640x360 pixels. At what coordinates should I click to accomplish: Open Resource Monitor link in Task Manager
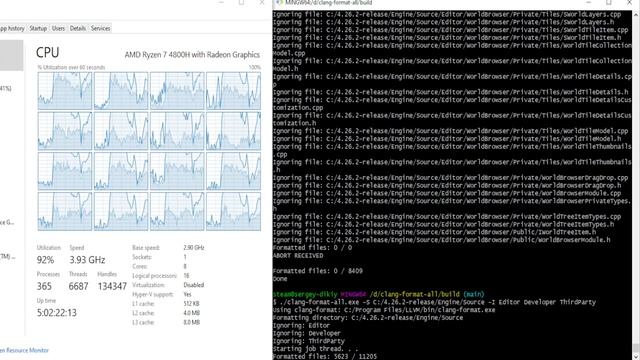(x=24, y=350)
